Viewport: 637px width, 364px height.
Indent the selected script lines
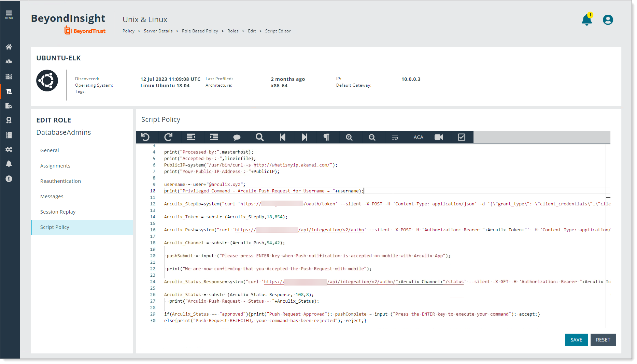tap(214, 137)
